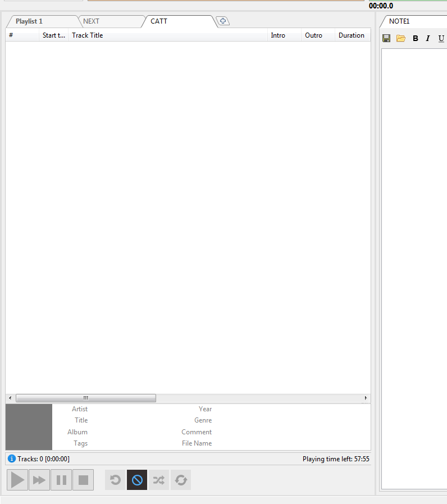Open a note file with folder icon
Viewport: 447px width, 504px height.
[401, 38]
